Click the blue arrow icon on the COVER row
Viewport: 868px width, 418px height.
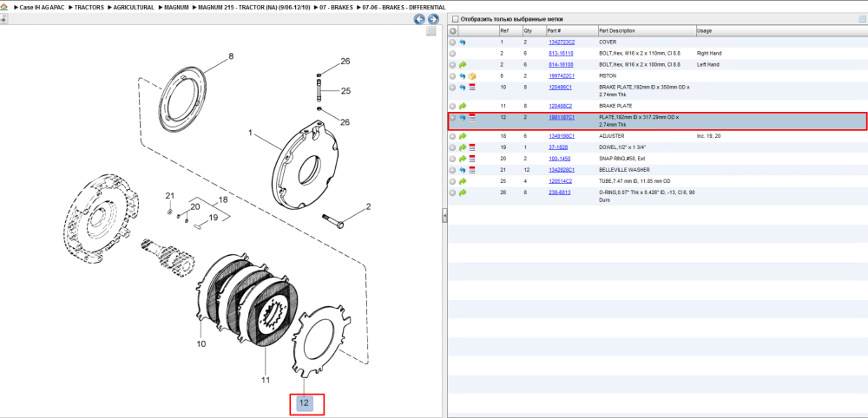[x=463, y=42]
